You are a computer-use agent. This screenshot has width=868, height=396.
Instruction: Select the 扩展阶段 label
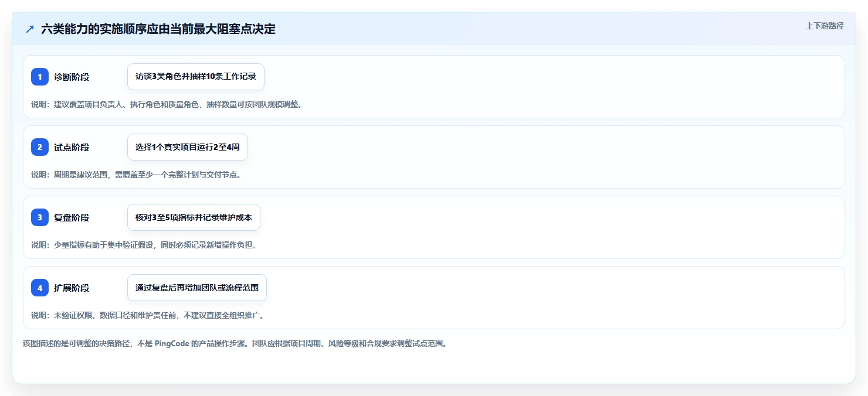72,288
